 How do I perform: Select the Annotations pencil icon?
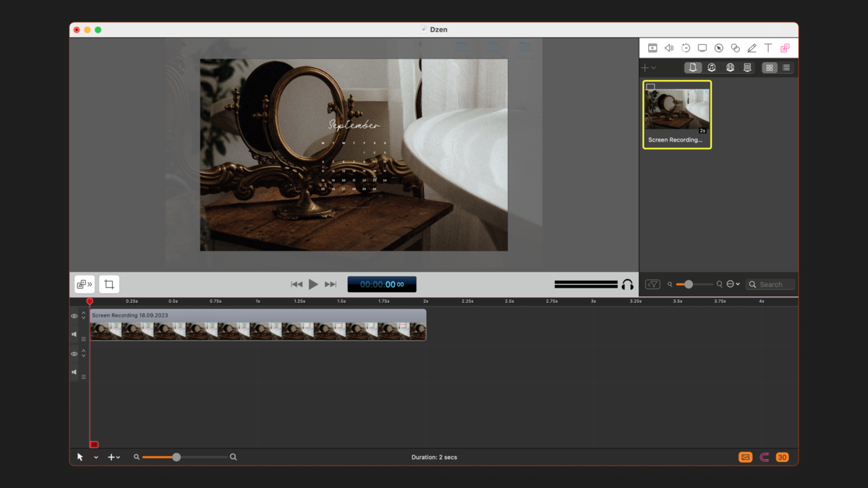[x=752, y=48]
